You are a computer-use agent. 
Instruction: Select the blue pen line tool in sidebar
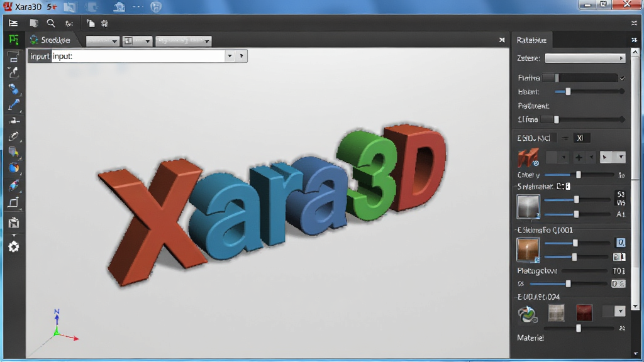(x=14, y=105)
